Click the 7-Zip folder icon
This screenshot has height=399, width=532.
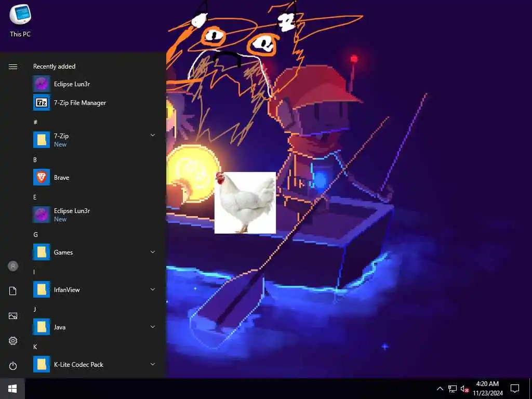point(42,140)
